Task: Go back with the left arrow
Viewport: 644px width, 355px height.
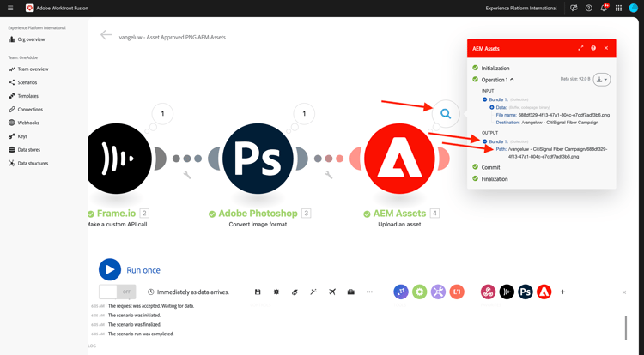Action: coord(106,35)
